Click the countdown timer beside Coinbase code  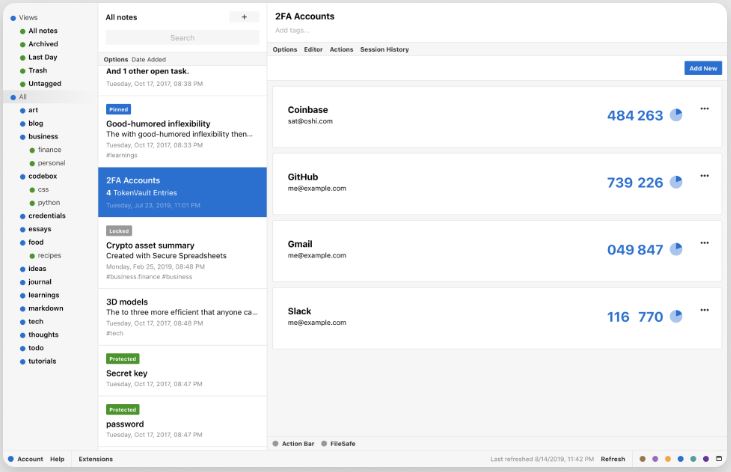[x=676, y=115]
